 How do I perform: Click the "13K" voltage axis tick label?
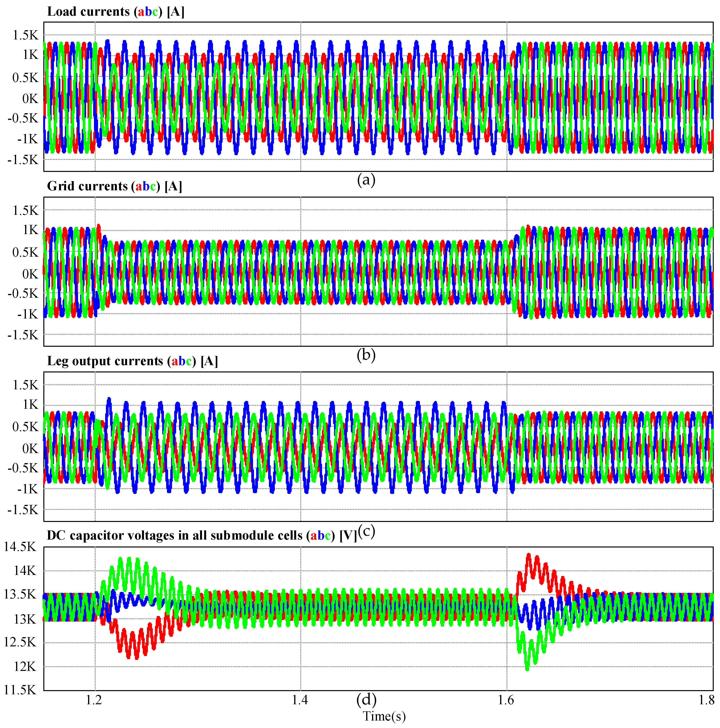25,619
